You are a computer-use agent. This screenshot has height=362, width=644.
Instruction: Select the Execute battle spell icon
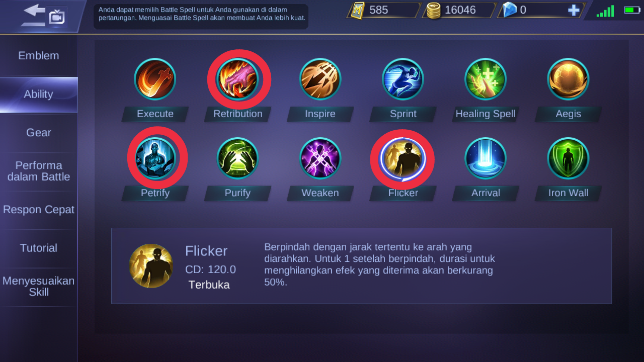pos(155,79)
